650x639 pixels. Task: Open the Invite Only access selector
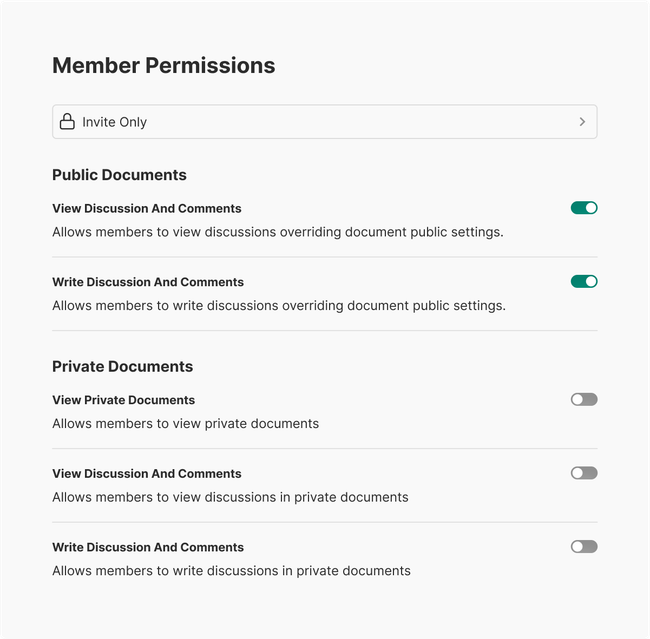tap(324, 122)
